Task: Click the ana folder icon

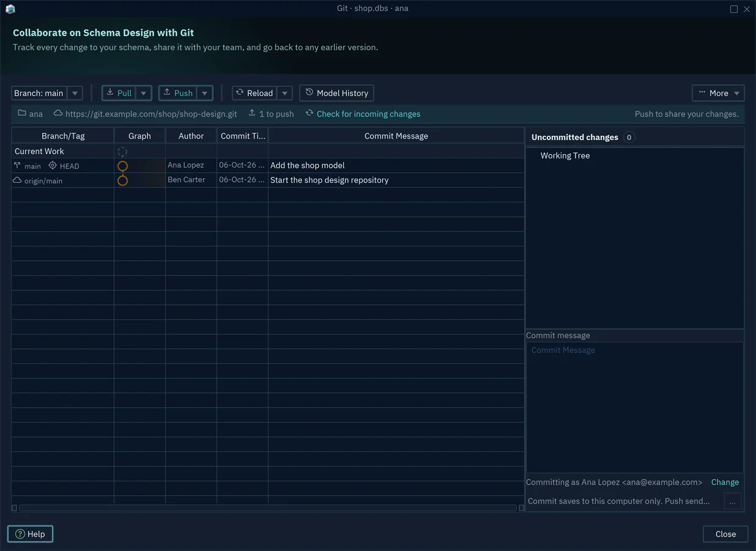Action: pyautogui.click(x=22, y=113)
